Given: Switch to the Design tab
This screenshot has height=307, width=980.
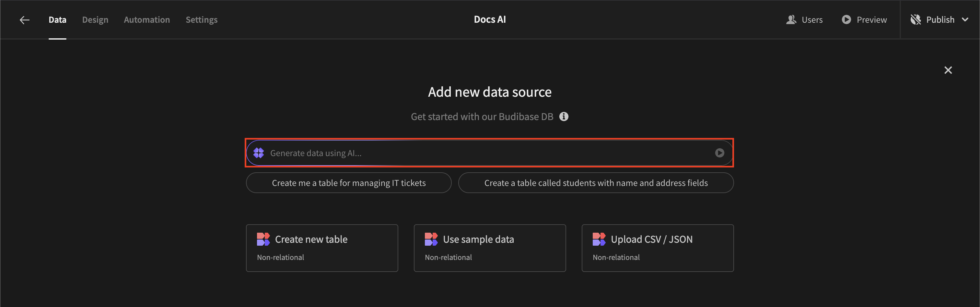Looking at the screenshot, I should pyautogui.click(x=95, y=20).
